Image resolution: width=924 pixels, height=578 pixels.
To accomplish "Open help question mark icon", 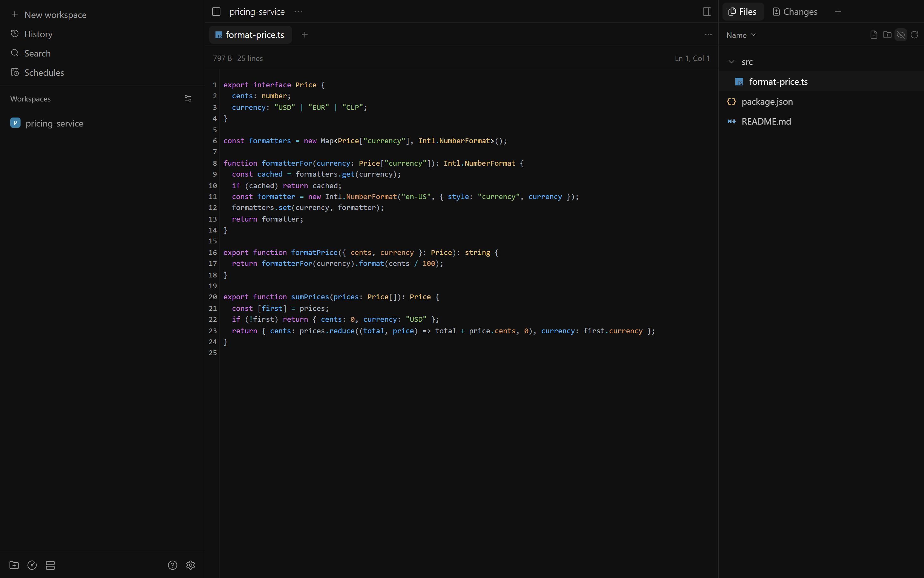I will click(x=173, y=565).
